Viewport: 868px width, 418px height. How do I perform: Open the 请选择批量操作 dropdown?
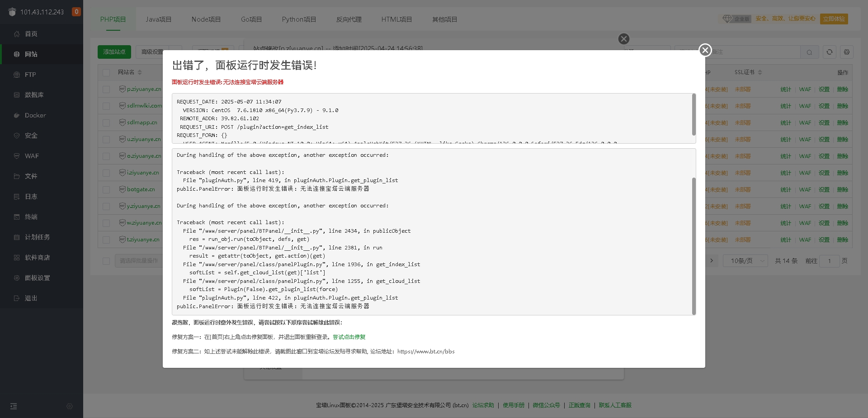tap(139, 261)
